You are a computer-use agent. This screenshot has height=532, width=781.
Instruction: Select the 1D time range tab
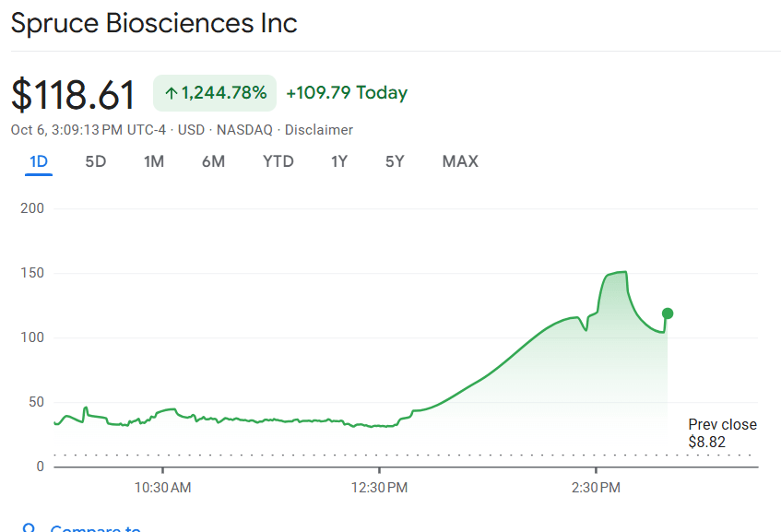coord(39,161)
